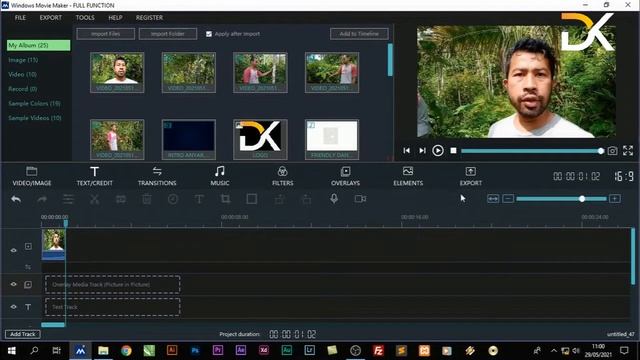Open the TOOLS menu
Screen dimensions: 640x360
point(85,18)
